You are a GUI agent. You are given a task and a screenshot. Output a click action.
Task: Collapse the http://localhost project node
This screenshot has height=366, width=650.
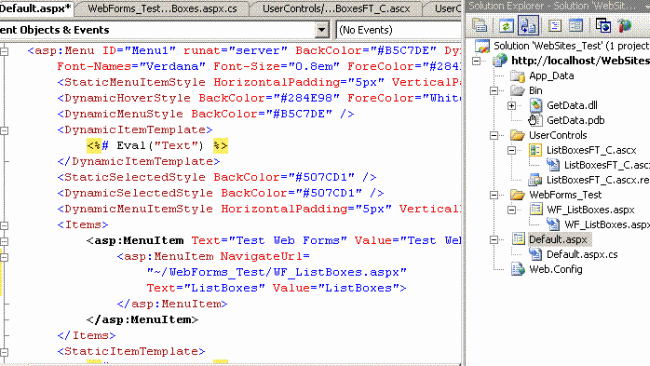[476, 61]
